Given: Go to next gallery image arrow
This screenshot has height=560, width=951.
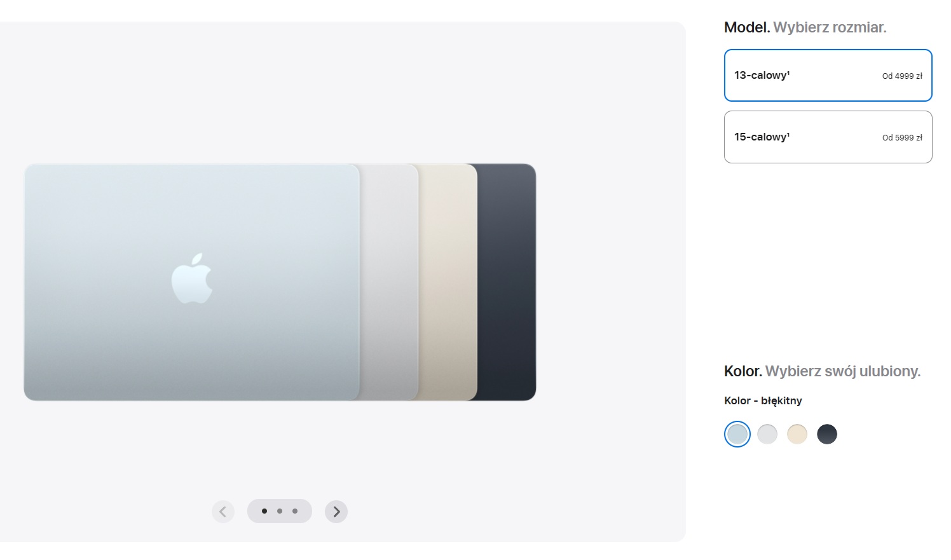Looking at the screenshot, I should click(x=336, y=511).
